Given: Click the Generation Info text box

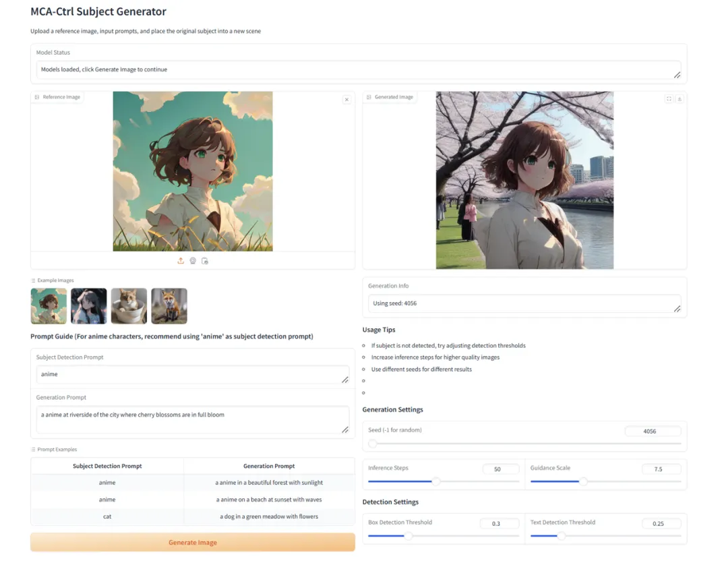Looking at the screenshot, I should point(524,303).
